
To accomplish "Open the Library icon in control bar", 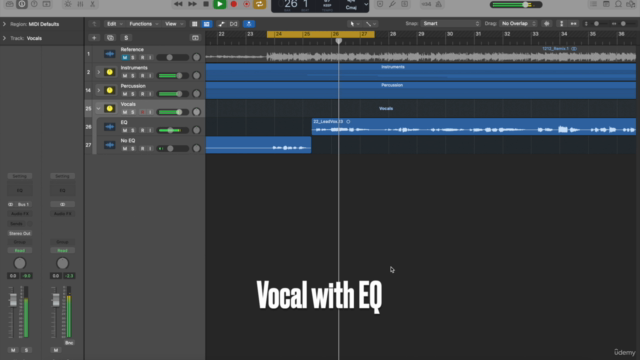I will pos(9,4).
